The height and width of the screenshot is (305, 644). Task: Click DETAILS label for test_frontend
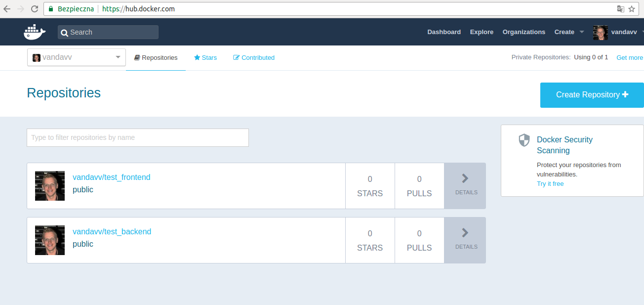pos(466,192)
